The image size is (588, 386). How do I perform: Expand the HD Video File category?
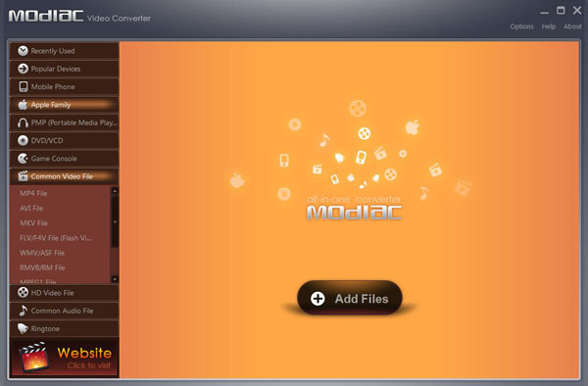[64, 292]
